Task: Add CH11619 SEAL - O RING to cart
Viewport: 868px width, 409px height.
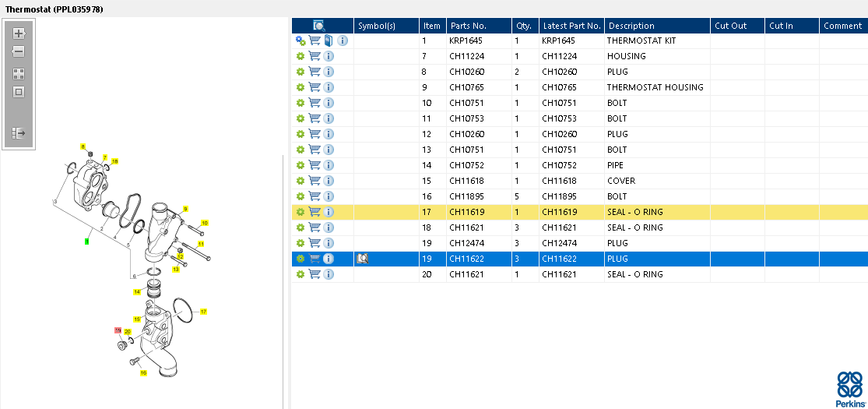Action: [315, 212]
